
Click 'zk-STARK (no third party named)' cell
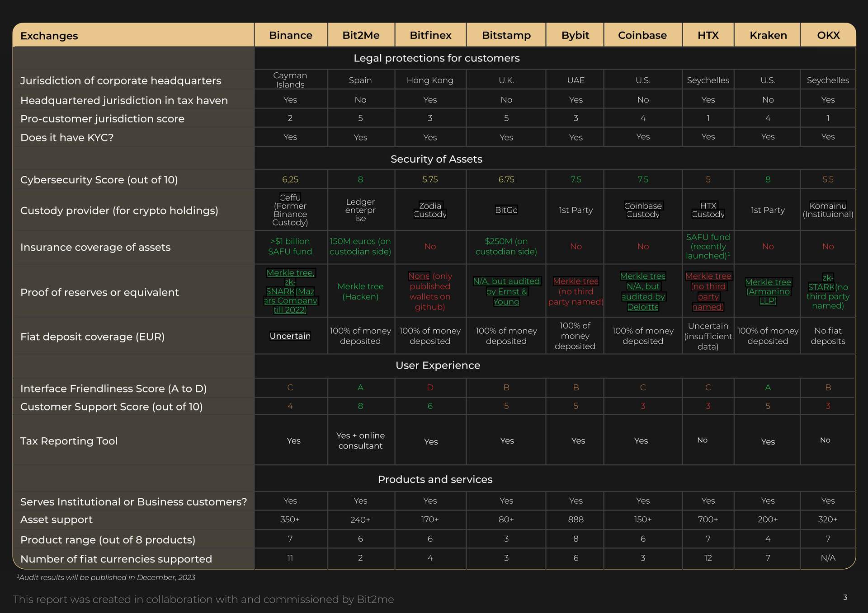click(828, 291)
